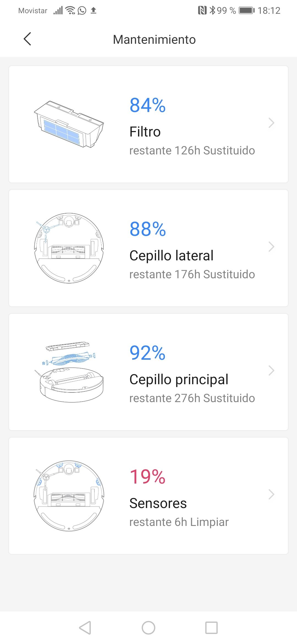Tap "restante 6h Limpiar" text
The image size is (297, 644).
pos(179,522)
